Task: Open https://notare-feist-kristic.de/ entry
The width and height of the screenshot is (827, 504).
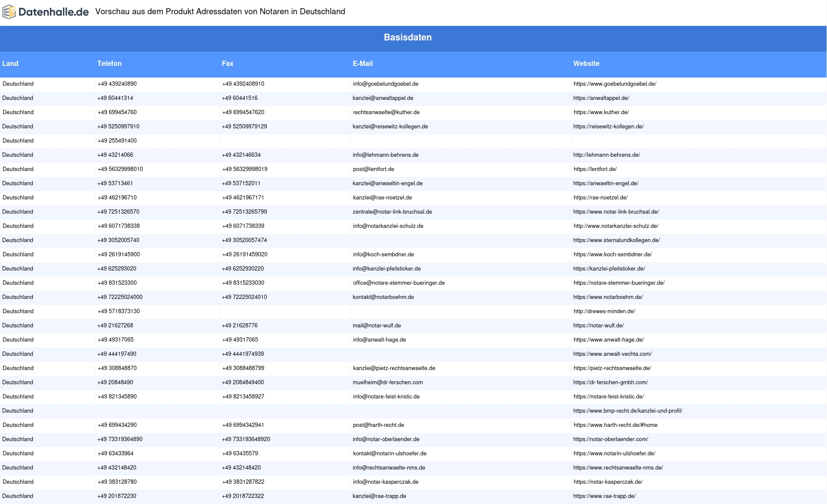Action: click(x=609, y=397)
